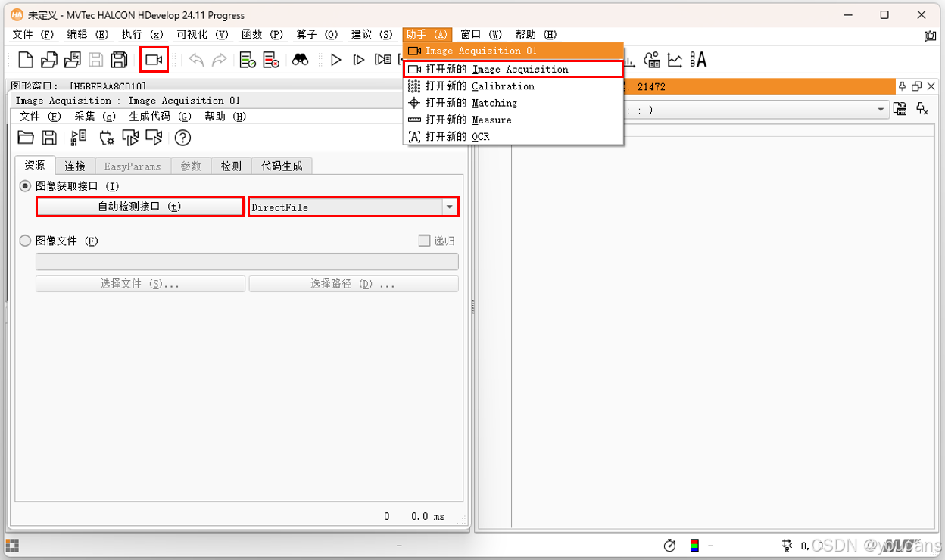This screenshot has height=560, width=945.
Task: Click the camera image acquisition toolbar icon
Action: (154, 60)
